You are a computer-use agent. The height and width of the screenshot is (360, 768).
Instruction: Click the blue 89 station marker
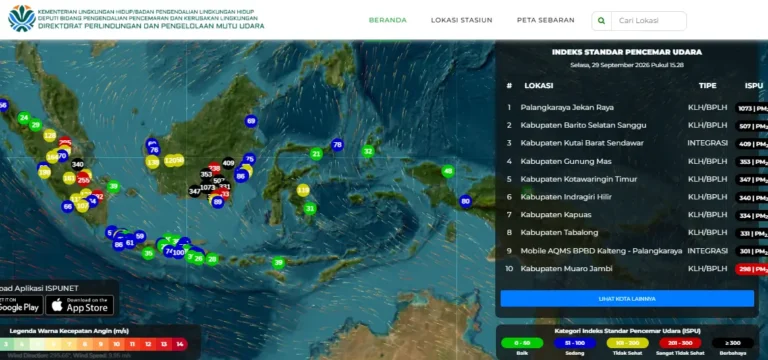pos(218,201)
